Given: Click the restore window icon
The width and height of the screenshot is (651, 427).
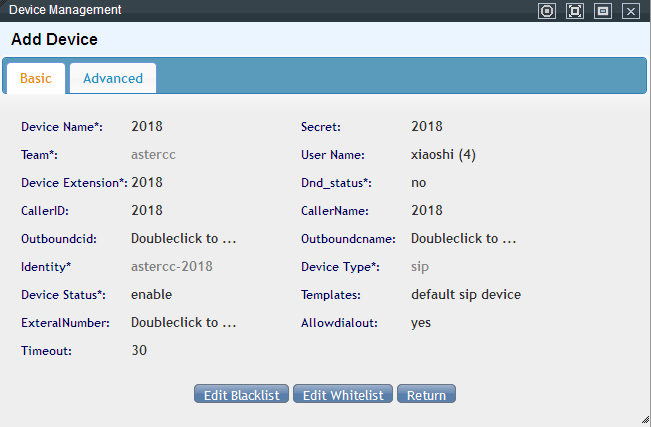Looking at the screenshot, I should click(603, 11).
